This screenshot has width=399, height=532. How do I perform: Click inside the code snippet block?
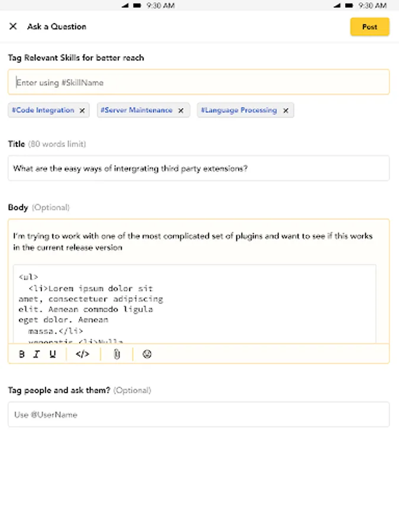[x=195, y=304]
